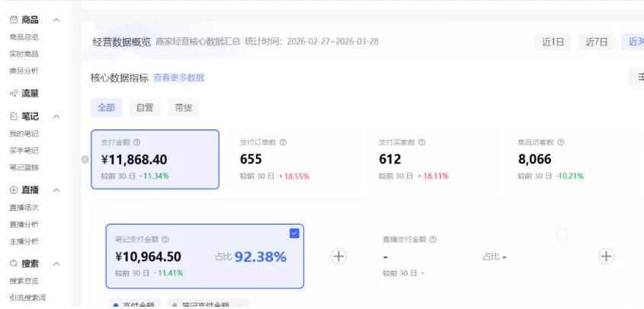Viewport: 644px width, 309px height.
Task: Open 实时商品 in the sidebar
Action: pyautogui.click(x=24, y=54)
